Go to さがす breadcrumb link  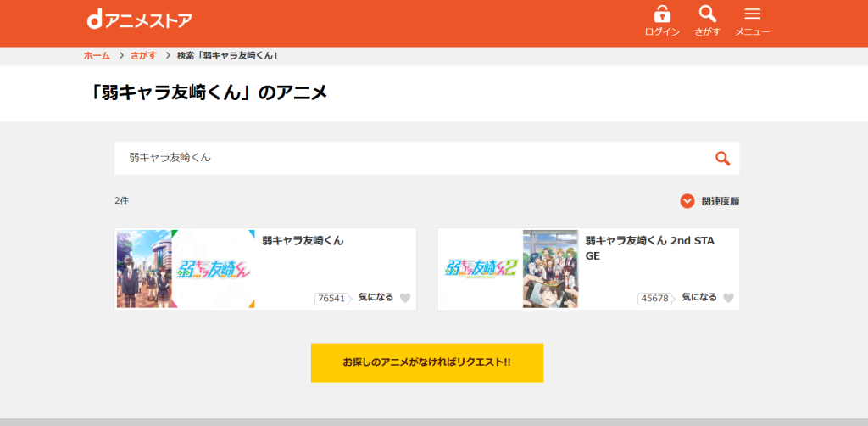[x=143, y=55]
